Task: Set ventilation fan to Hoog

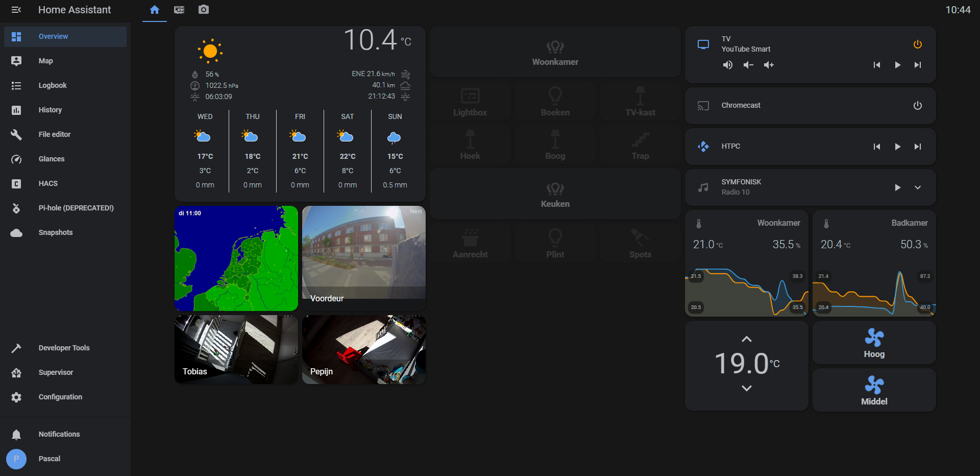Action: point(874,343)
